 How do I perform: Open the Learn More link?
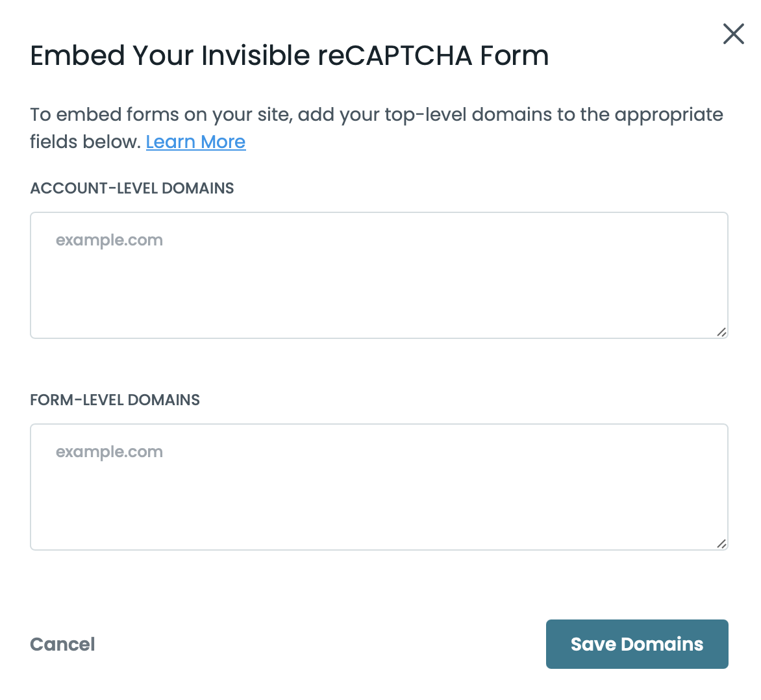coord(195,142)
